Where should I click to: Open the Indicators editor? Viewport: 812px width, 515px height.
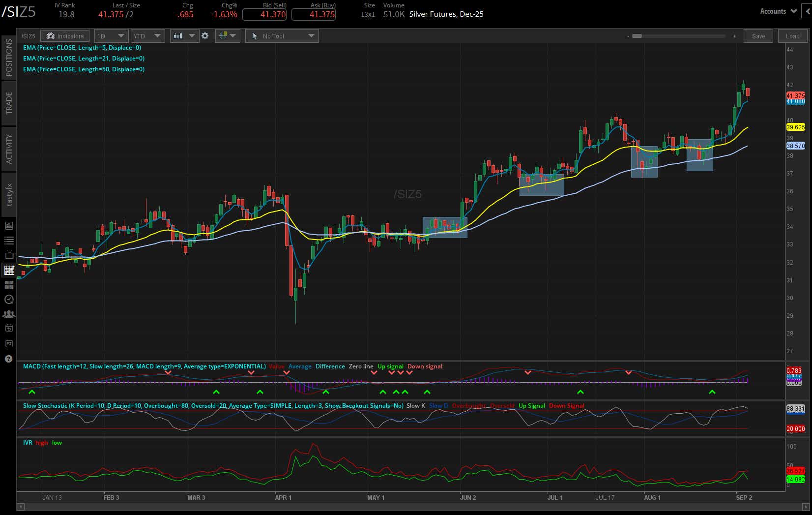64,35
